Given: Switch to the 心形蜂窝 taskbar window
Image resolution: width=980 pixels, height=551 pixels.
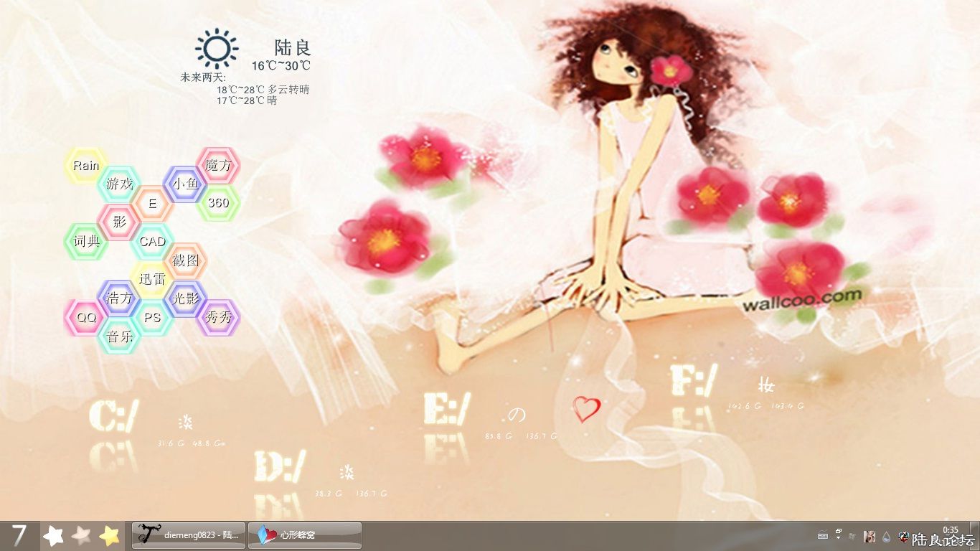Looking at the screenshot, I should 305,535.
